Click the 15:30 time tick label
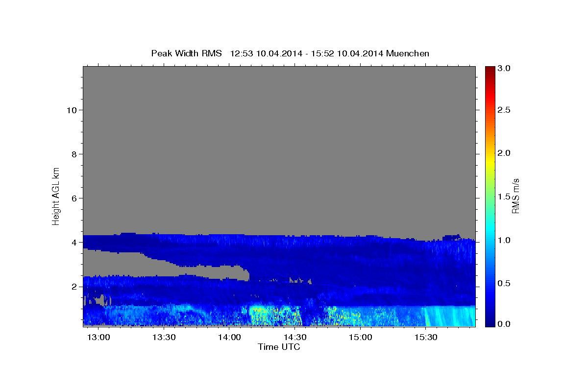This screenshot has width=588, height=392. click(426, 338)
